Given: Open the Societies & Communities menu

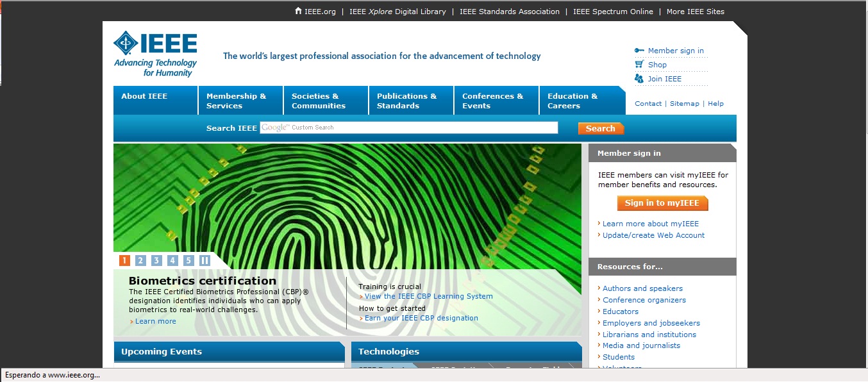Looking at the screenshot, I should click(326, 101).
